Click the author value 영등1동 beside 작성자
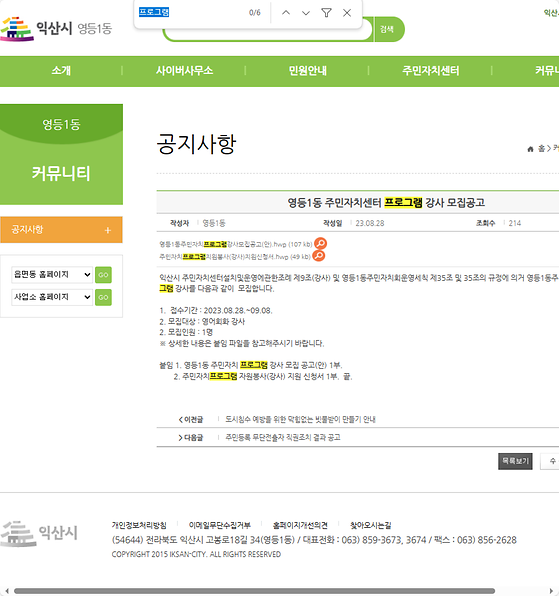559x596 pixels. [214, 223]
